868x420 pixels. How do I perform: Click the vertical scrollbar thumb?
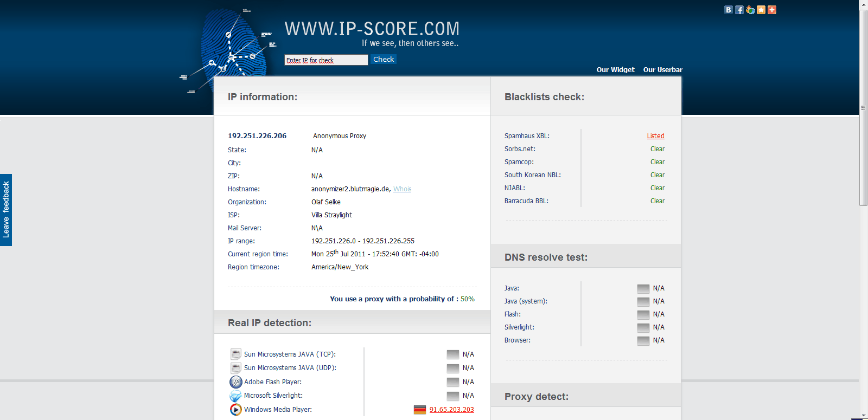point(863,108)
